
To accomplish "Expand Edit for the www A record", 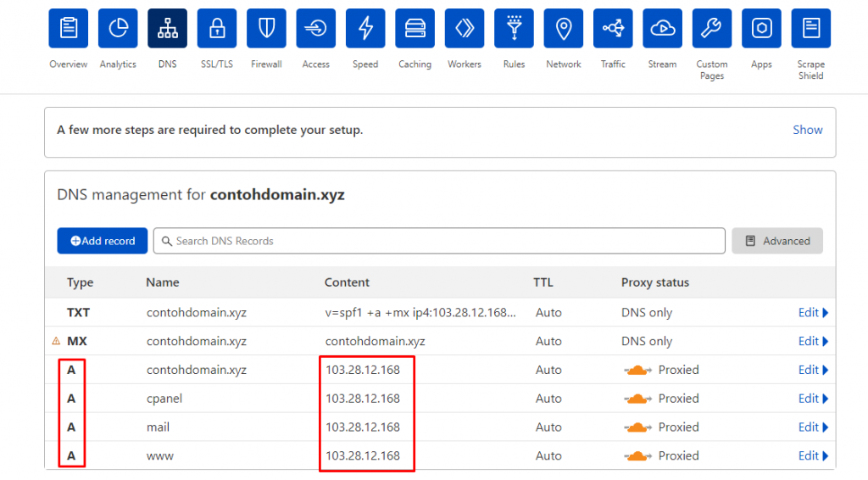I will click(813, 456).
